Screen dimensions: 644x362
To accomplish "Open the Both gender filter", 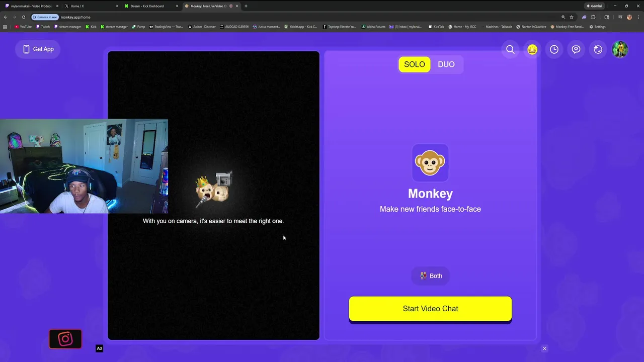I will click(x=431, y=276).
